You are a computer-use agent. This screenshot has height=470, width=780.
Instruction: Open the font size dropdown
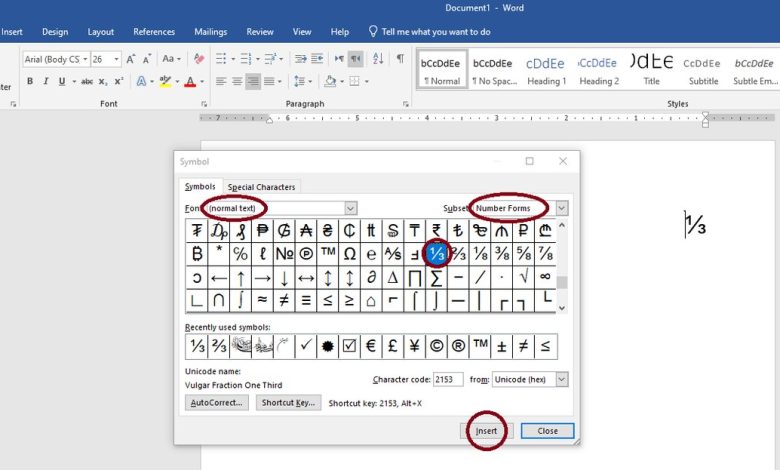point(116,59)
